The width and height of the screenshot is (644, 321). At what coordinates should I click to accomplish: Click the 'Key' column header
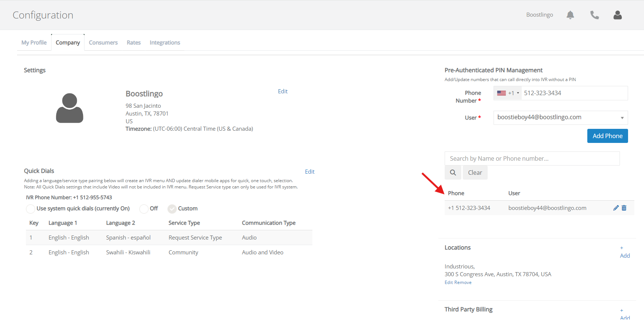click(x=34, y=223)
